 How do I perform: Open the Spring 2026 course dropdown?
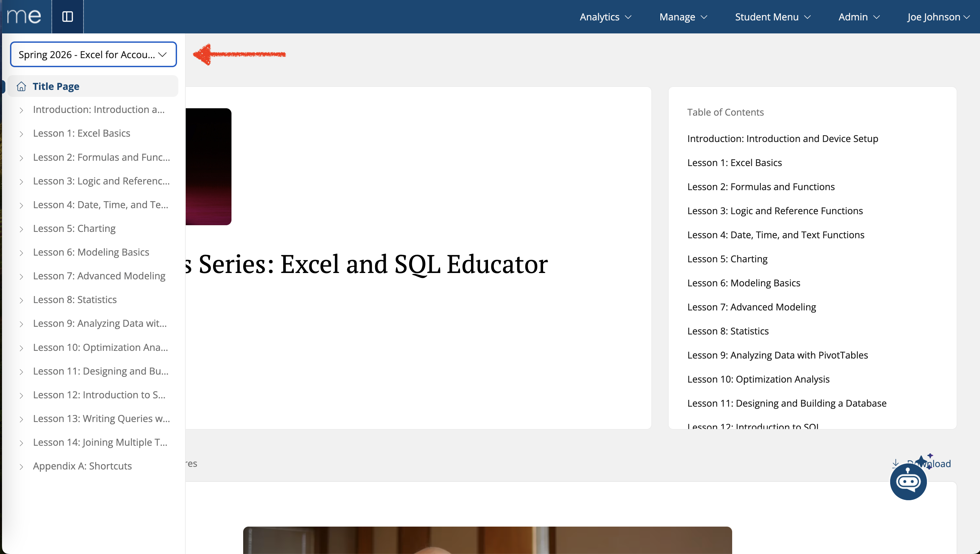coord(93,54)
